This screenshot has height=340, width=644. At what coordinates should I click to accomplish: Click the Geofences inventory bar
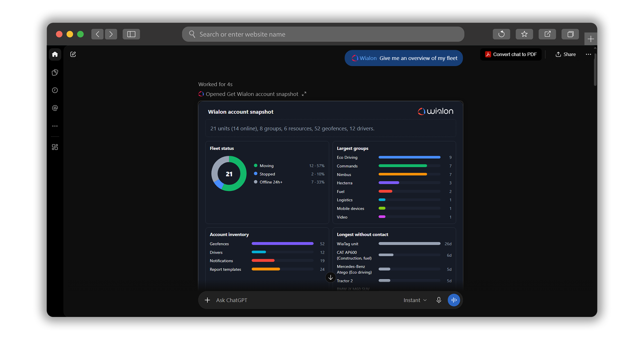pos(282,244)
